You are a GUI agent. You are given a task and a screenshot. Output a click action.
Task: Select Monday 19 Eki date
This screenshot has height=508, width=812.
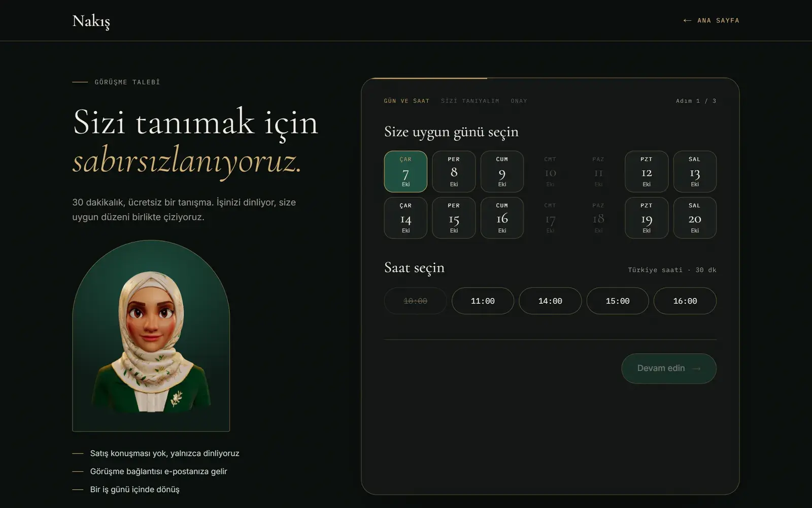(647, 218)
